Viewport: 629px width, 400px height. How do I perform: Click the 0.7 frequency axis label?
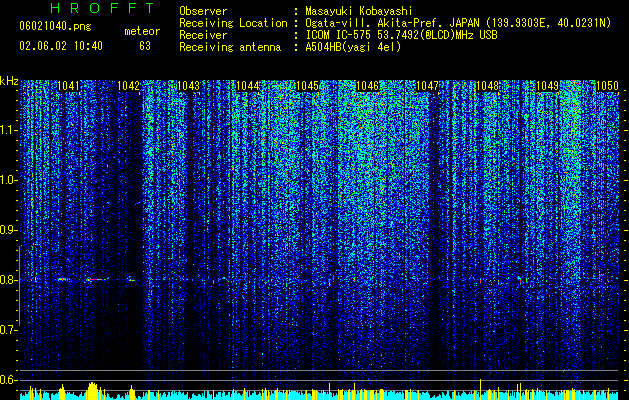tap(9, 330)
